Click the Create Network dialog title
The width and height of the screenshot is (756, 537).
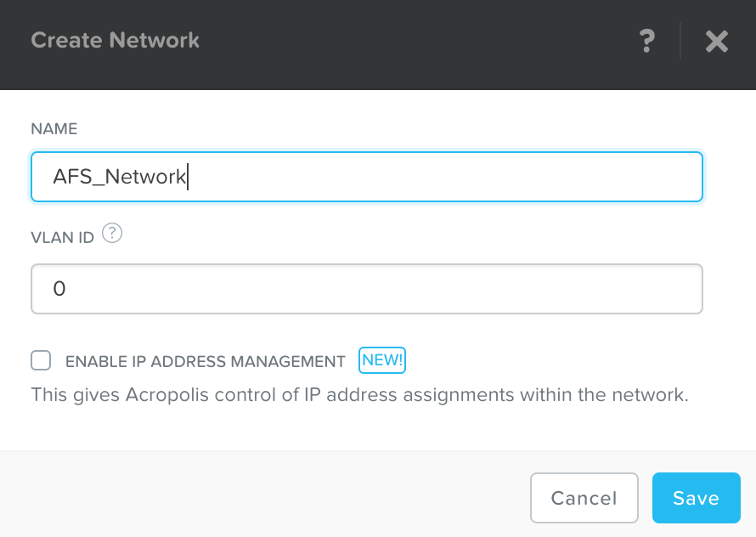click(x=115, y=40)
